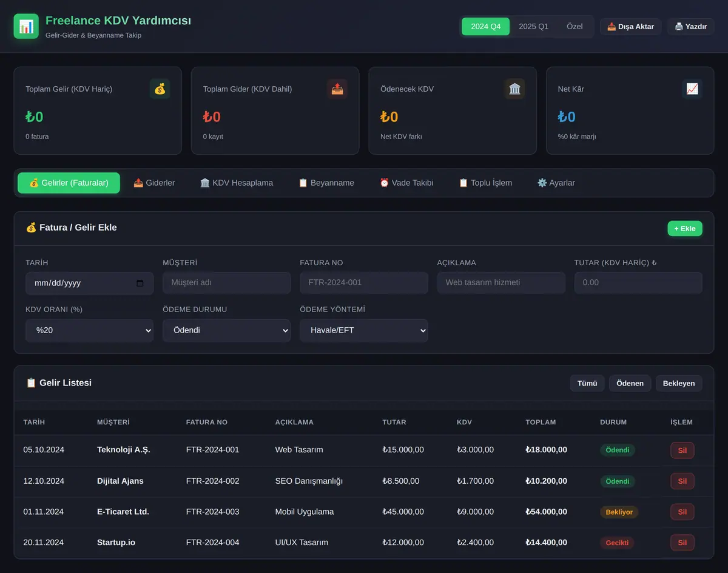Click the outbox icon on Toplam Gider card
The width and height of the screenshot is (728, 573).
pyautogui.click(x=337, y=89)
